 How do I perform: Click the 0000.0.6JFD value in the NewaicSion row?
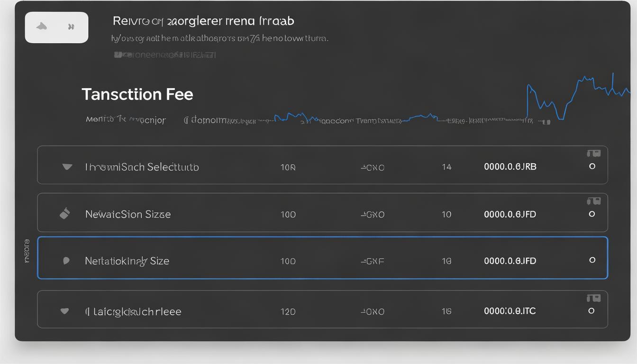[x=510, y=214]
